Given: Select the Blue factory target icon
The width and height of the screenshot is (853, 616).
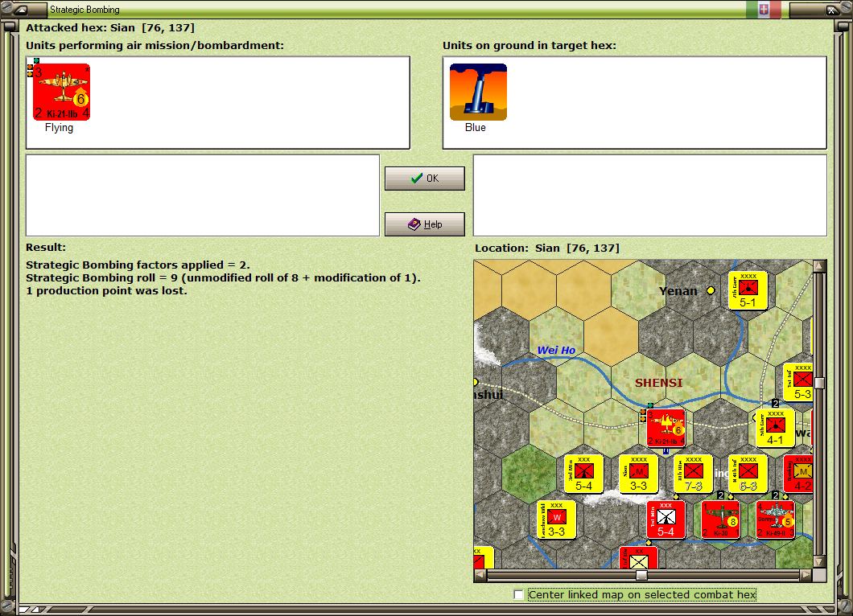Looking at the screenshot, I should pos(478,92).
